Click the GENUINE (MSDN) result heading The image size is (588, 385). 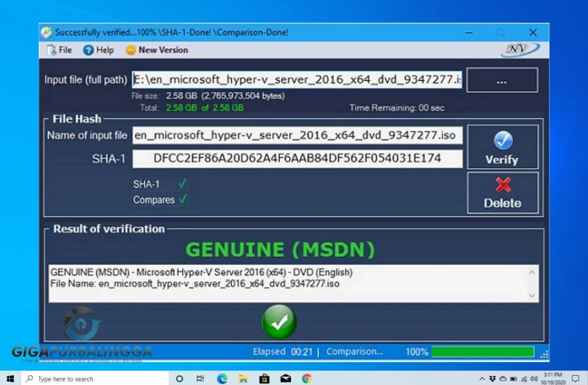click(280, 250)
